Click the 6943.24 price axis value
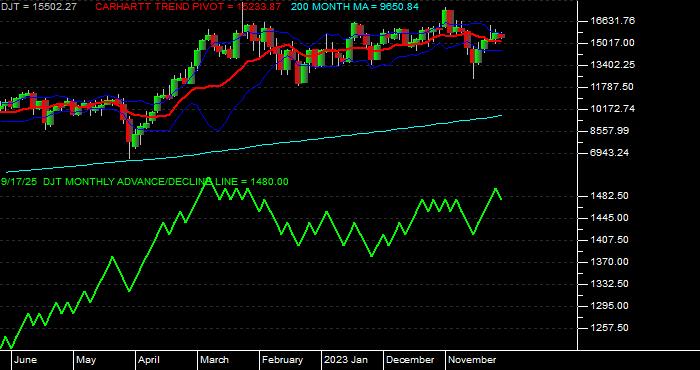The width and height of the screenshot is (700, 370). (609, 153)
